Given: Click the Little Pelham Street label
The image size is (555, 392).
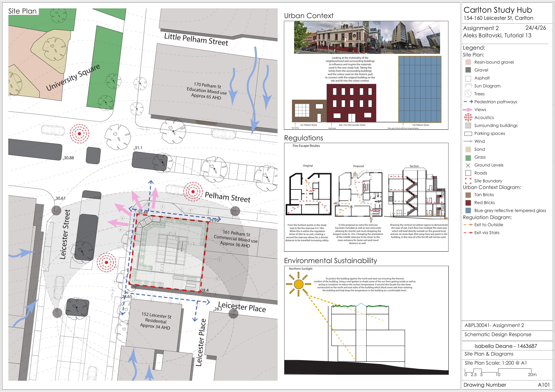Looking at the screenshot, I should [x=196, y=40].
